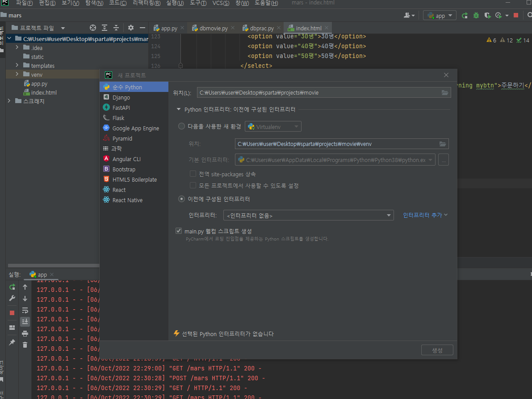Screen dimensions: 532x399
Task: Toggle main.py welcome script checkbox
Action: [x=179, y=231]
